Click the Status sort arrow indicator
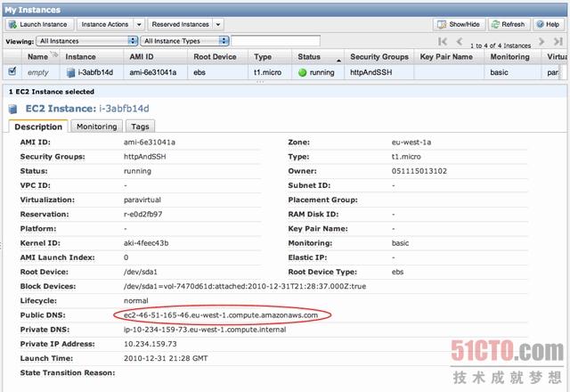 [338, 61]
